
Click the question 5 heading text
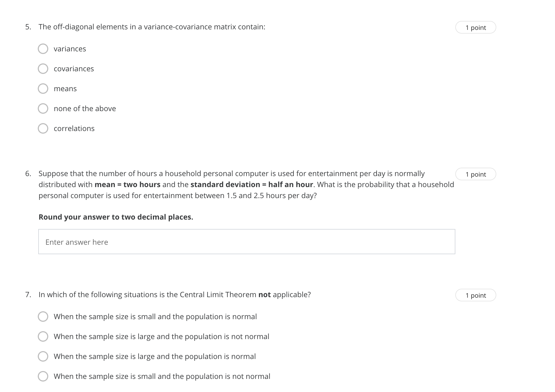coord(152,26)
